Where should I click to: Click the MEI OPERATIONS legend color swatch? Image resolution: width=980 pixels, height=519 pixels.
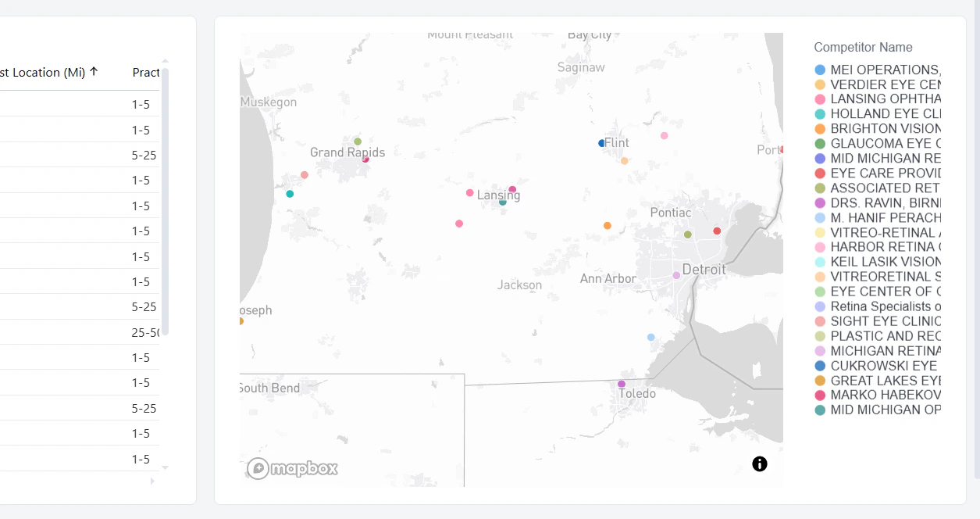click(820, 70)
